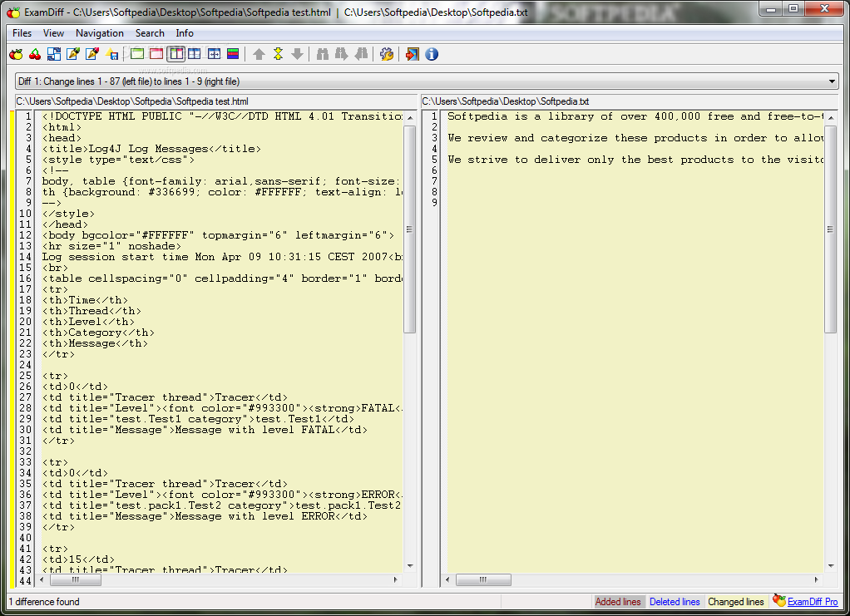850x616 pixels.
Task: Expand the Diff 1 differences dropdown
Action: pos(832,81)
